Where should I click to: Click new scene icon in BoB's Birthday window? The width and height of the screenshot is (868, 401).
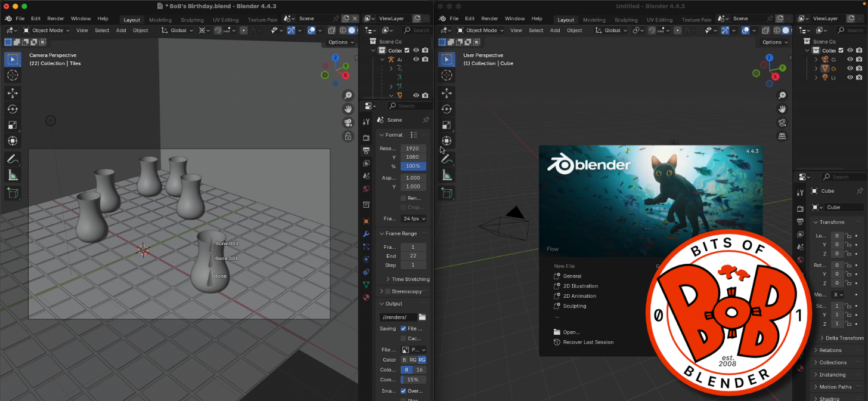[346, 18]
